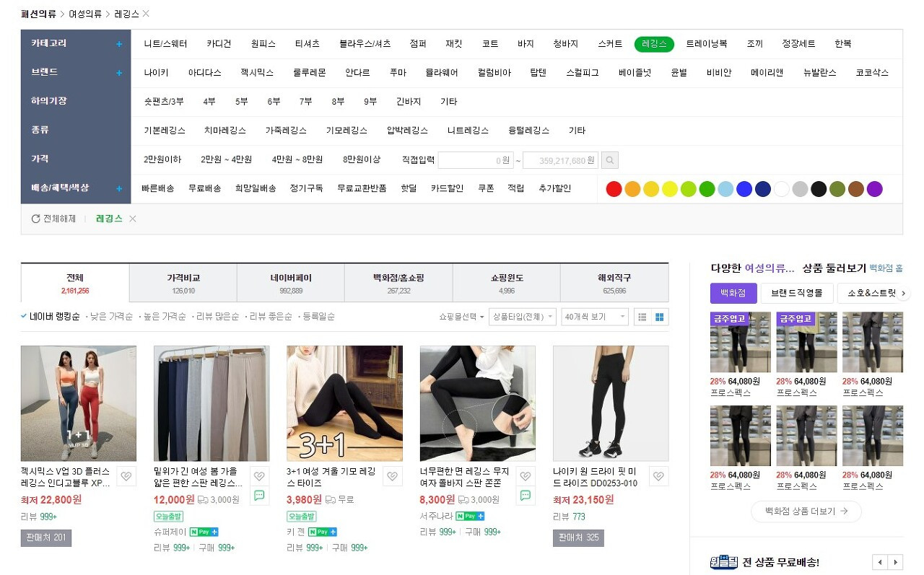Open the 패션의류 breadcrumb category
Image resolution: width=924 pixels, height=575 pixels.
coord(38,14)
